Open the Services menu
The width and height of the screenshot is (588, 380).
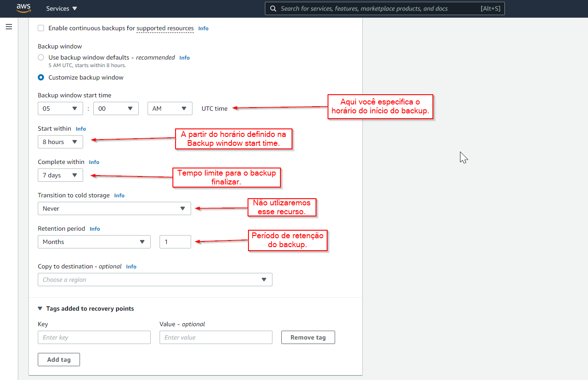(61, 8)
